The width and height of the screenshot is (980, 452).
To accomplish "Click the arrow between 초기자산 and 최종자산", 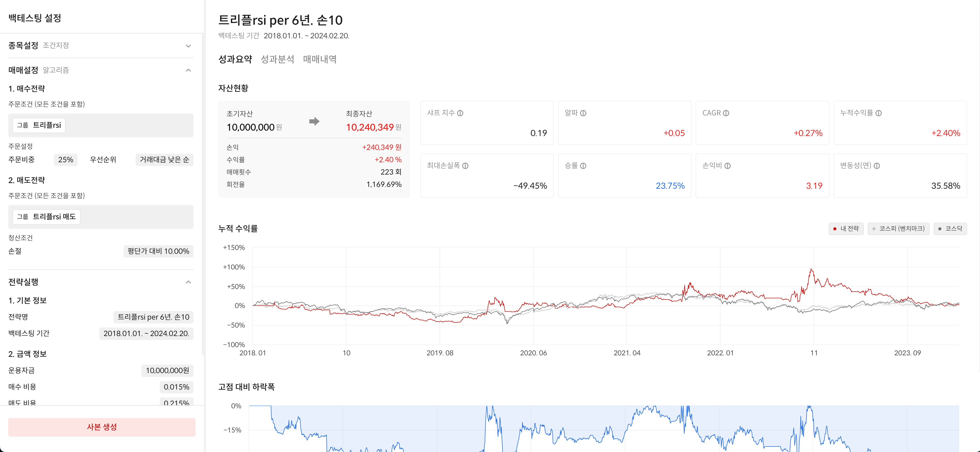I will (x=314, y=121).
